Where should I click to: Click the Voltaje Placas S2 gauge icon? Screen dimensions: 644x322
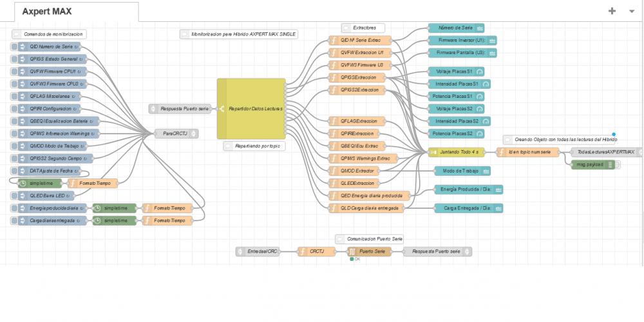coord(480,109)
